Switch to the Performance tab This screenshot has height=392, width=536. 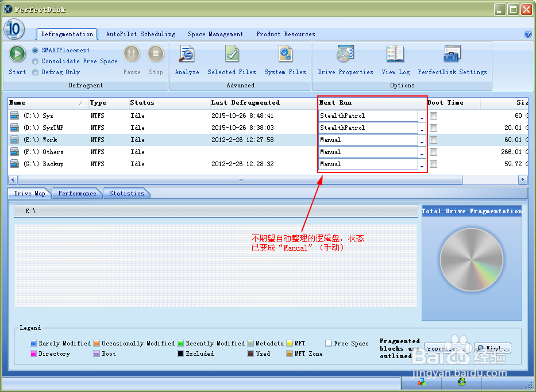coord(77,193)
